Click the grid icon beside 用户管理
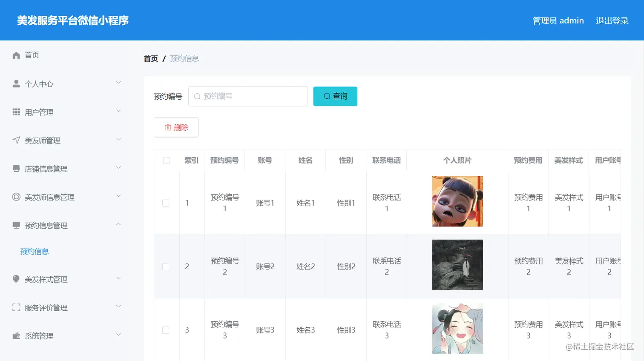Screen dimensions: 644x361 [16, 112]
